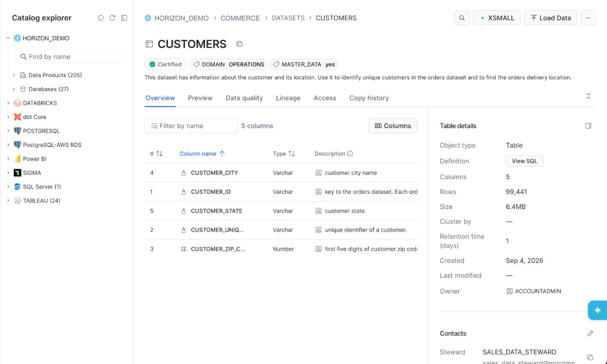607x364 pixels.
Task: Open search with the magnifier button
Action: [x=462, y=18]
